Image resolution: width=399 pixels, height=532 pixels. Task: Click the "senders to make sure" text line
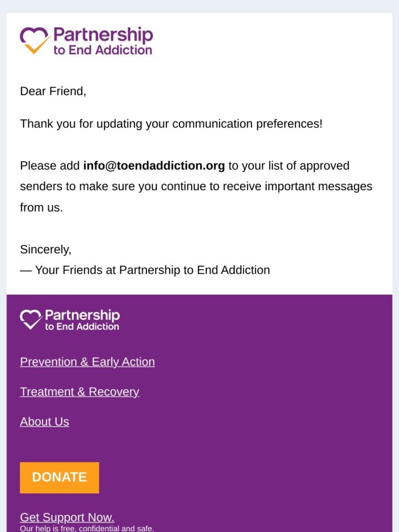point(196,186)
